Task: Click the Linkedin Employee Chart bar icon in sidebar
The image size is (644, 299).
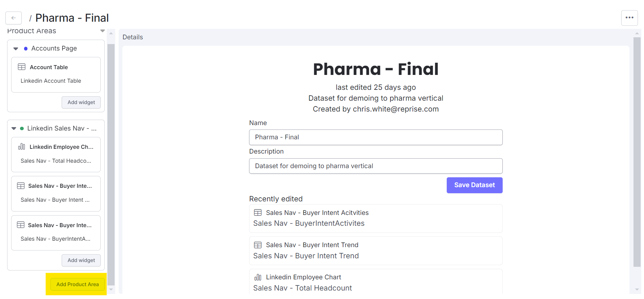Action: coord(22,146)
